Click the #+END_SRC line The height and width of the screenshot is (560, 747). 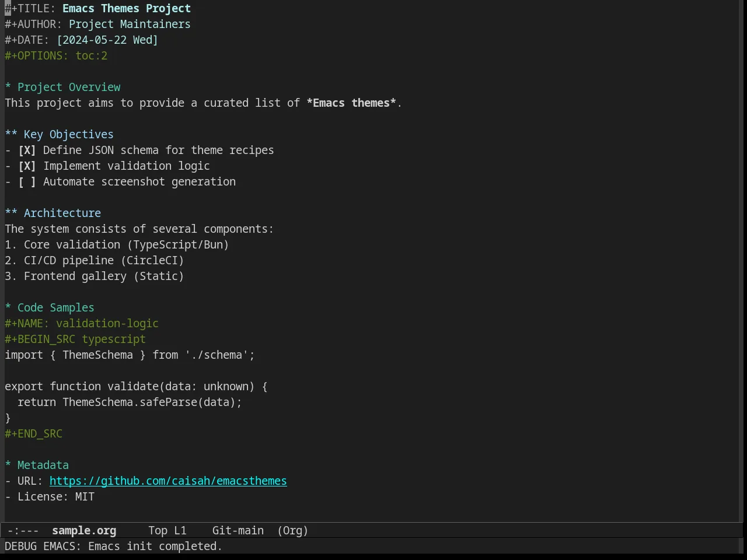[33, 433]
